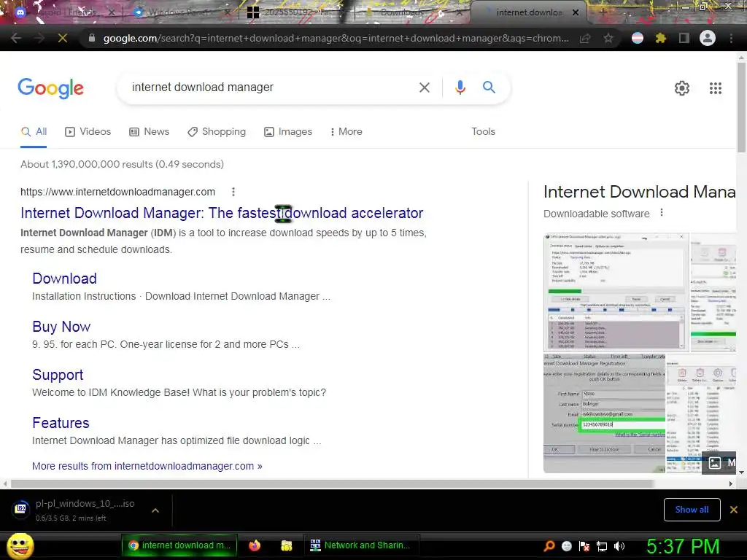
Task: View site information lock icon
Action: pyautogui.click(x=92, y=38)
